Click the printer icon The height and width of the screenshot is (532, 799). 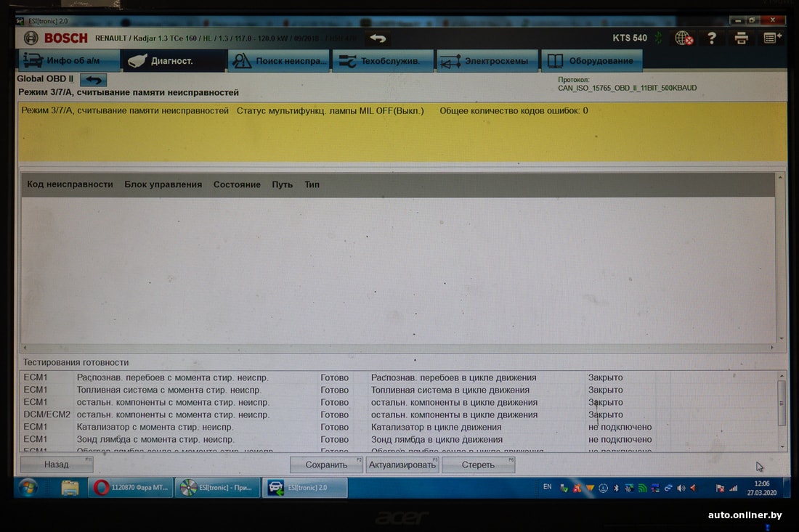coord(741,38)
